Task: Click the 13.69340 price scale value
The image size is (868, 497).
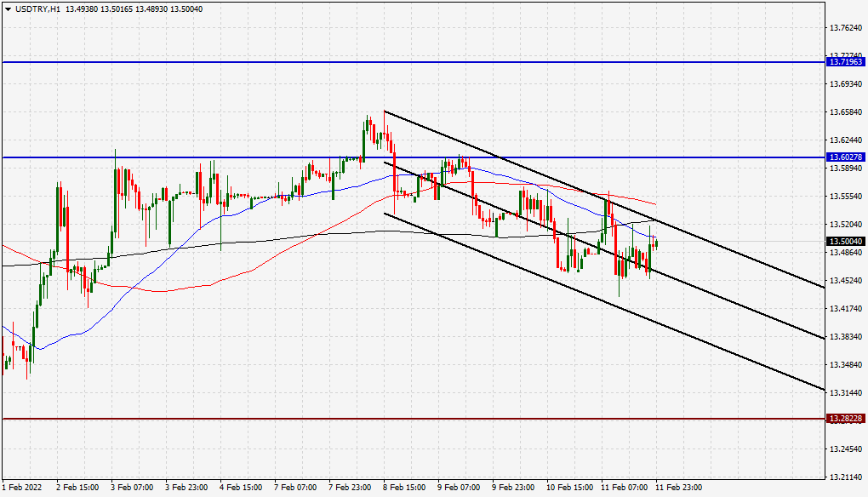Action: [846, 84]
